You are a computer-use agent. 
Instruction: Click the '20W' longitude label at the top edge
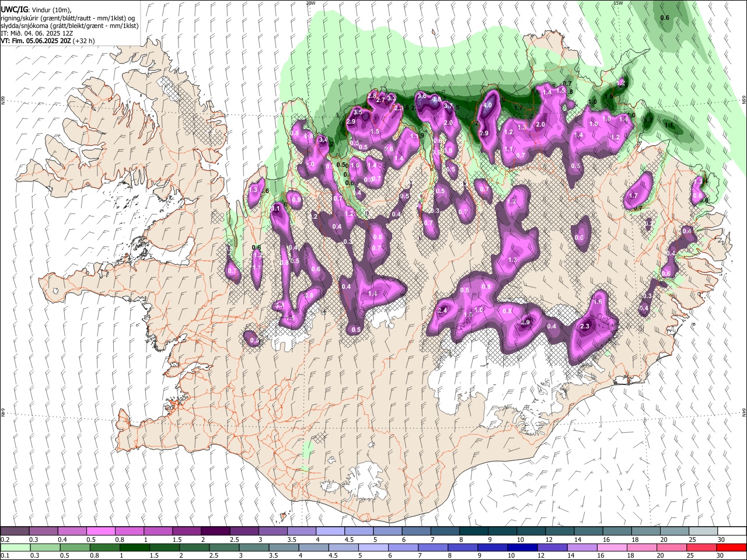coord(310,3)
